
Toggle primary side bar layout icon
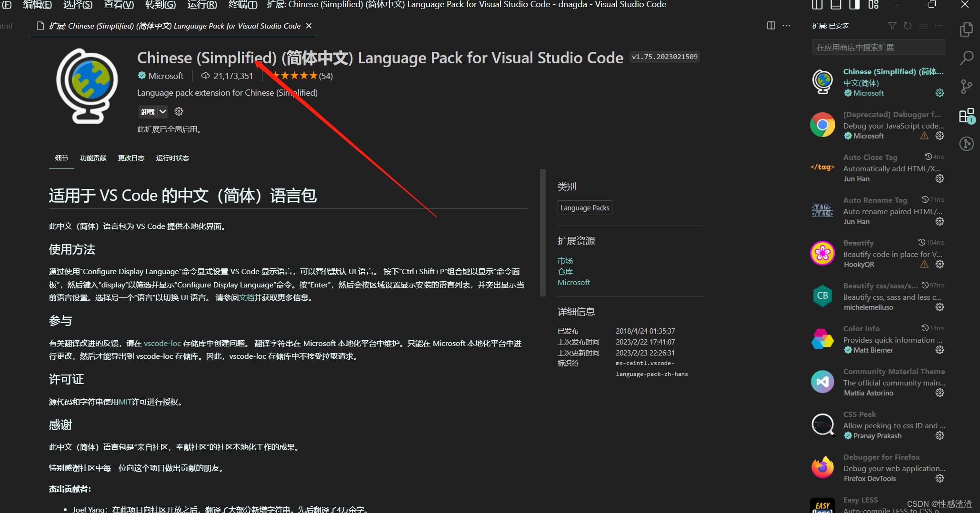(x=817, y=5)
